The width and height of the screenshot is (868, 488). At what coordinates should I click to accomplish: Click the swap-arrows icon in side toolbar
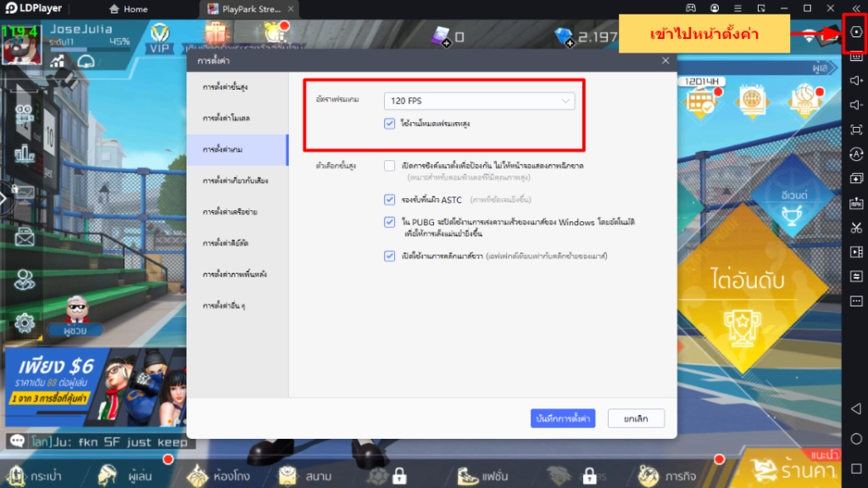click(856, 276)
